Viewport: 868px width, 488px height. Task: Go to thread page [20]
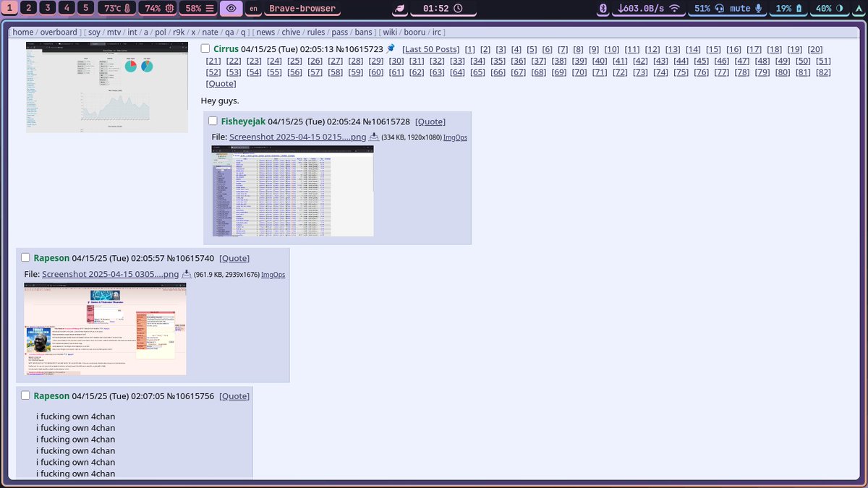(815, 49)
